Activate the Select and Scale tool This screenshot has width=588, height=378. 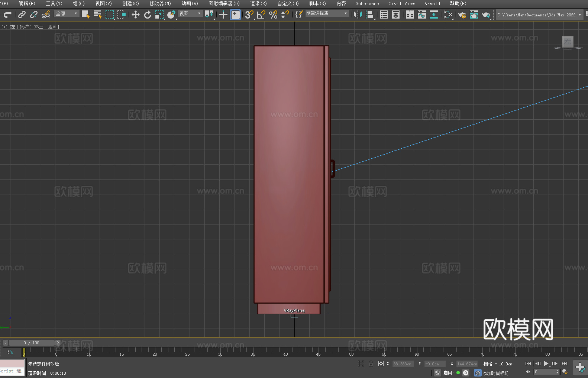coord(159,14)
